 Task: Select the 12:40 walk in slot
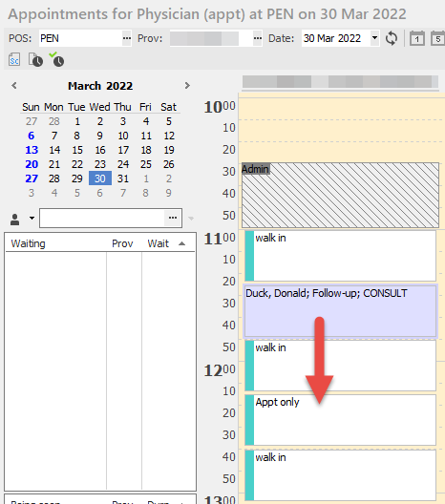coord(340,475)
